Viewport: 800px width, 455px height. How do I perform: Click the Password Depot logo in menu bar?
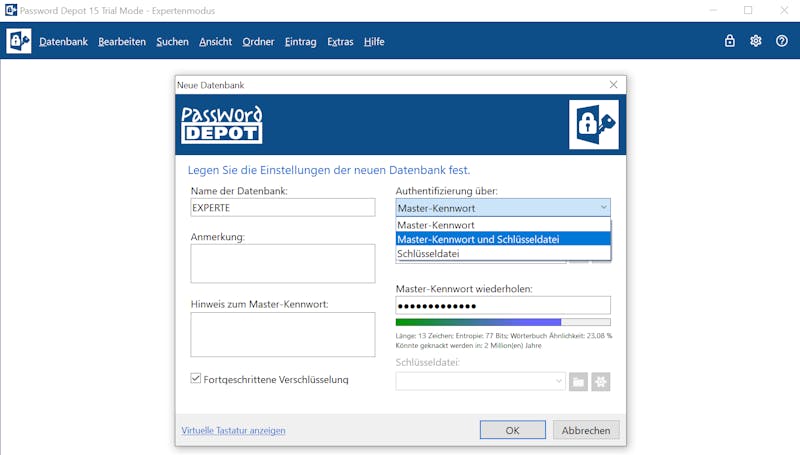(19, 41)
